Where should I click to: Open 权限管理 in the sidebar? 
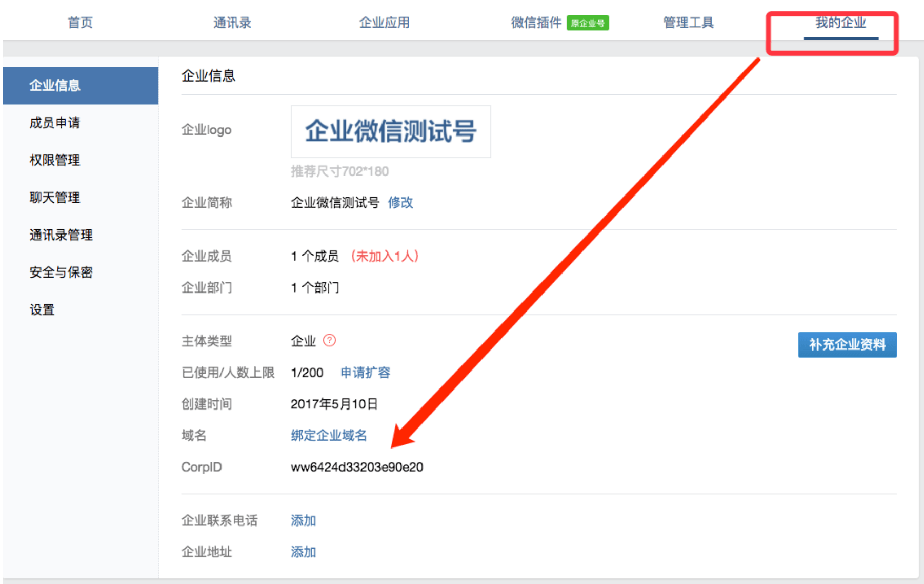click(55, 160)
